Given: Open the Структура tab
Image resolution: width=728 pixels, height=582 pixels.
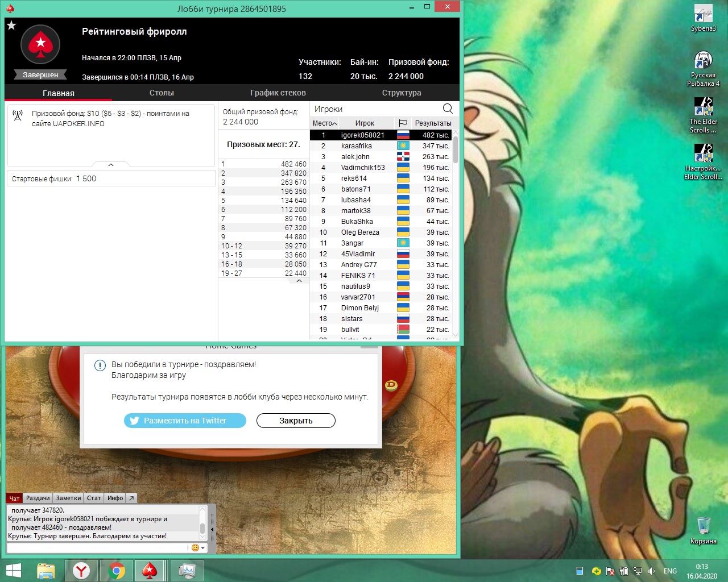Looking at the screenshot, I should click(x=402, y=93).
